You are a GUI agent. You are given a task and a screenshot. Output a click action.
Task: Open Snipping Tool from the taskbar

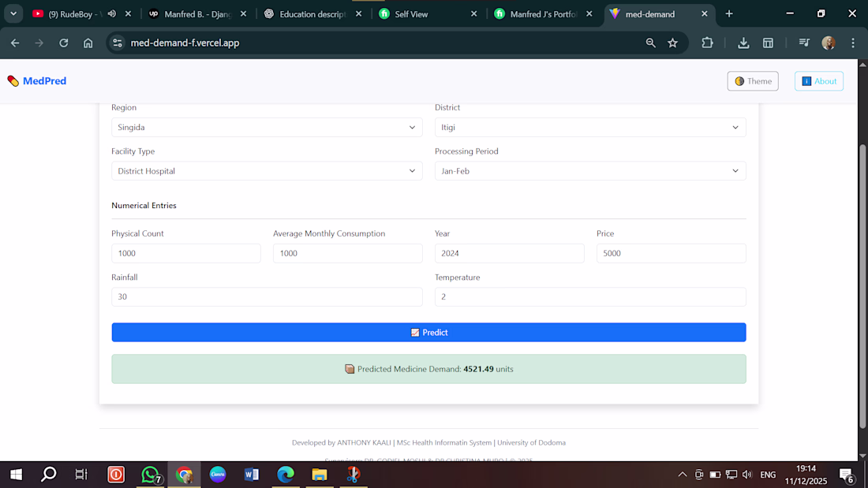354,475
